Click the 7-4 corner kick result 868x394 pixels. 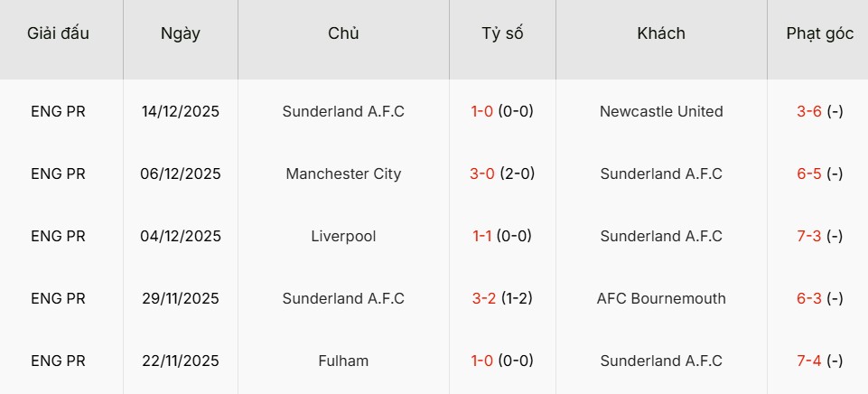tap(809, 361)
